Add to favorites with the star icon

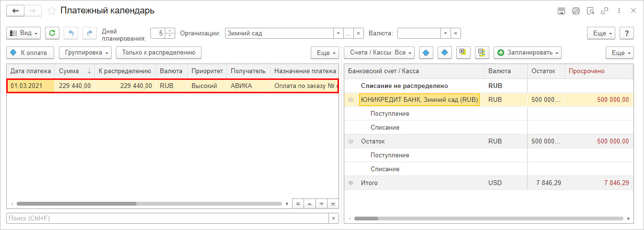tap(52, 11)
